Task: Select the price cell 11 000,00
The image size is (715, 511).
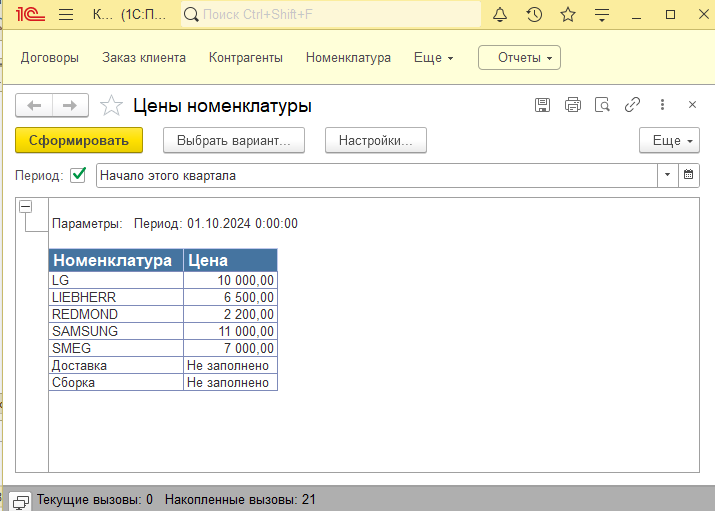Action: click(x=230, y=331)
